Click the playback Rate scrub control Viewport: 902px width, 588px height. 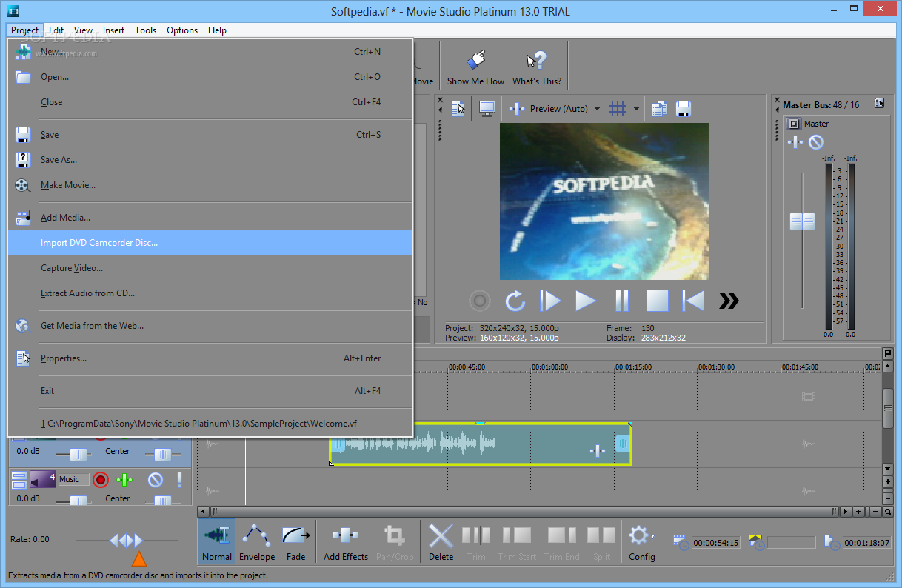coord(126,541)
